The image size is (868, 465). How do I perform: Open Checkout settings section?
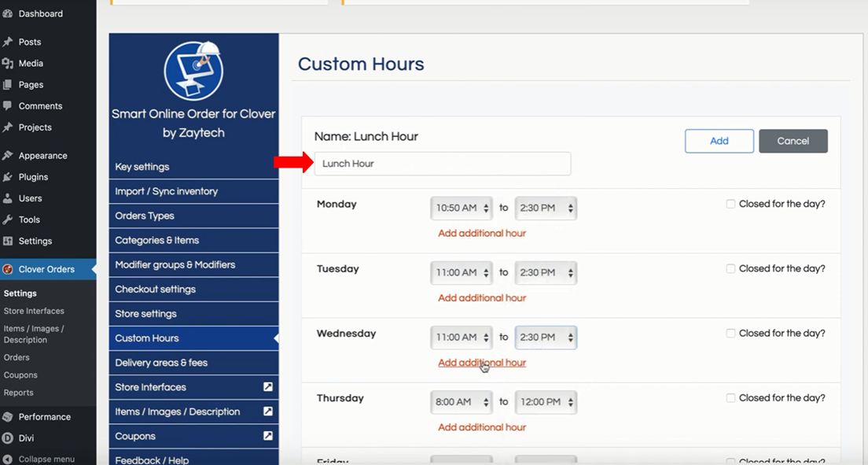pos(193,290)
